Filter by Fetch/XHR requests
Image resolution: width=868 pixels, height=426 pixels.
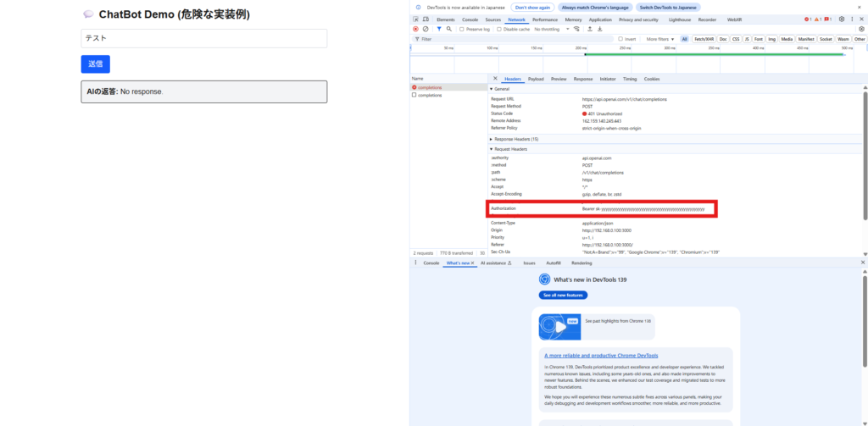pos(704,39)
